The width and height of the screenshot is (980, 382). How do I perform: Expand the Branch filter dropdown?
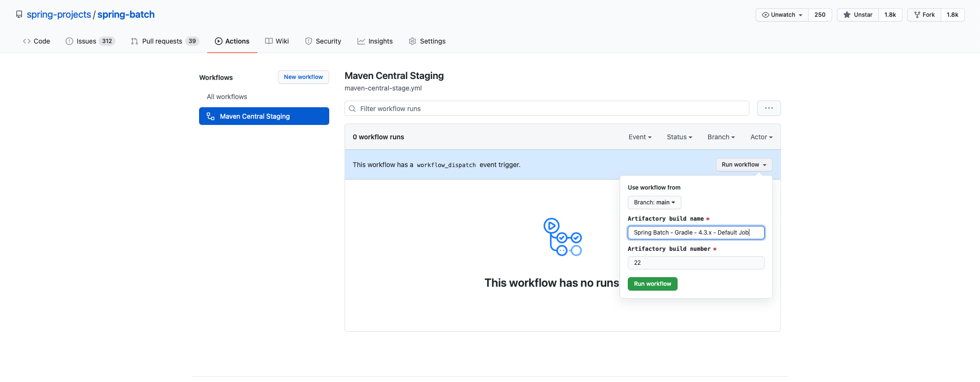[721, 137]
